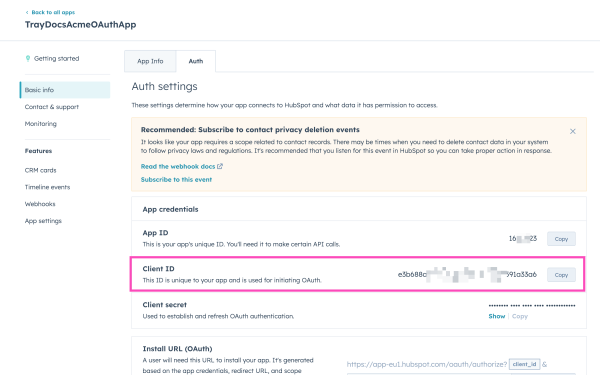Dismiss the privacy deletion recommendation banner
The width and height of the screenshot is (600, 375).
point(572,131)
